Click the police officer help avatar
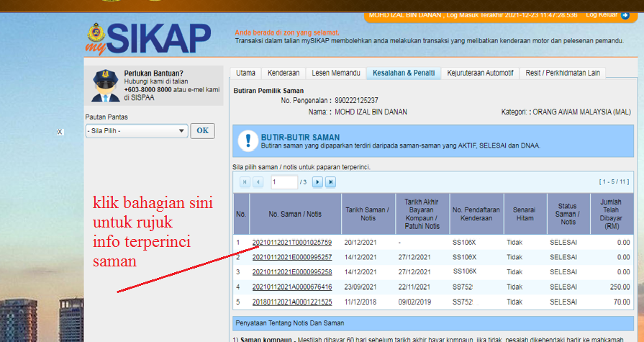The image size is (644, 342). [x=106, y=86]
